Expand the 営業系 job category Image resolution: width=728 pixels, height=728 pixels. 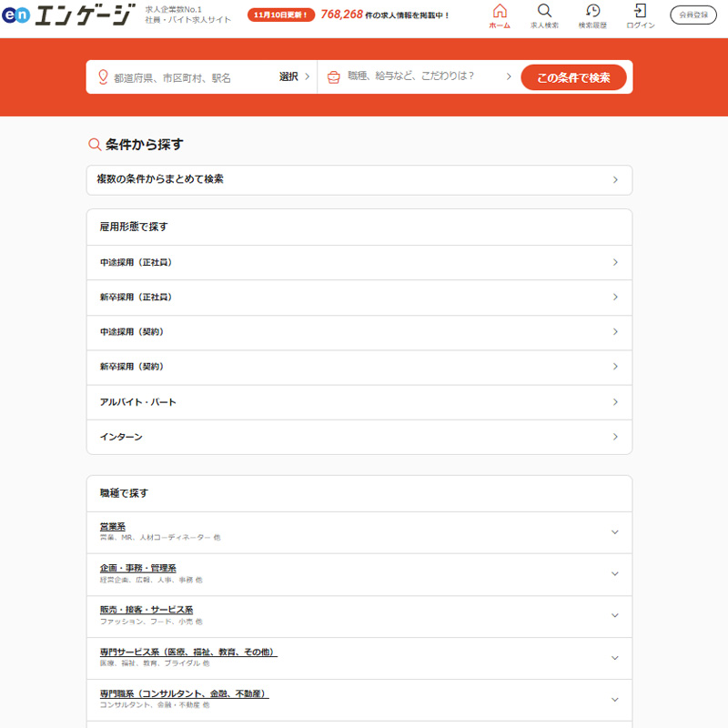[x=614, y=532]
